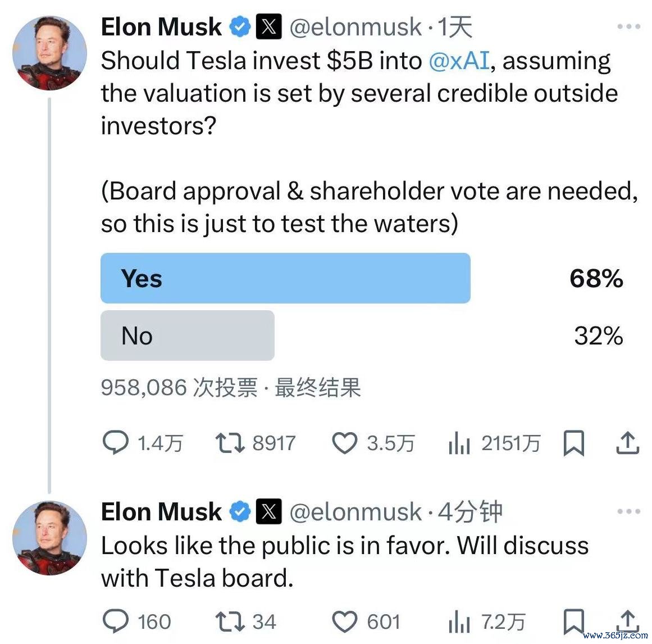Open @elonmusk handle on the first tweet
This screenshot has height=644, width=652.
point(355,28)
